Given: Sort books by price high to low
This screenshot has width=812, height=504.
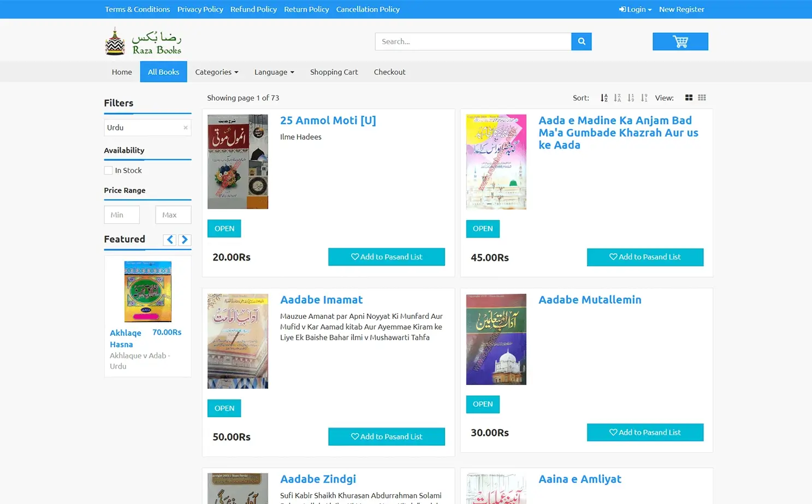Looking at the screenshot, I should (644, 98).
